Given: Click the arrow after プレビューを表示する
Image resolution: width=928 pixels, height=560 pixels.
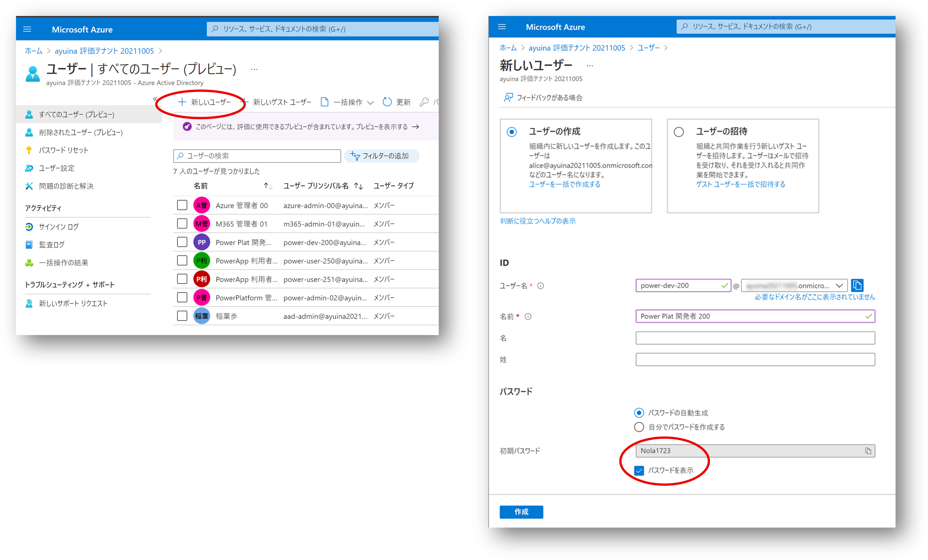Looking at the screenshot, I should 415,127.
